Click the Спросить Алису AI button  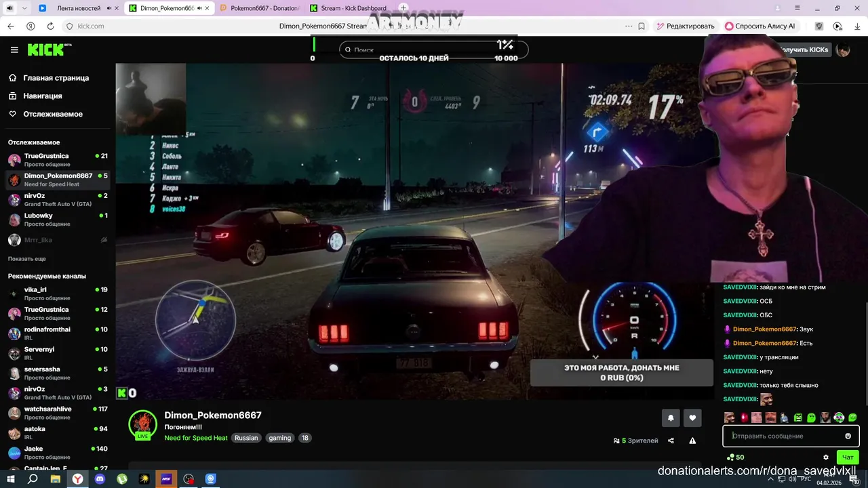(x=761, y=26)
